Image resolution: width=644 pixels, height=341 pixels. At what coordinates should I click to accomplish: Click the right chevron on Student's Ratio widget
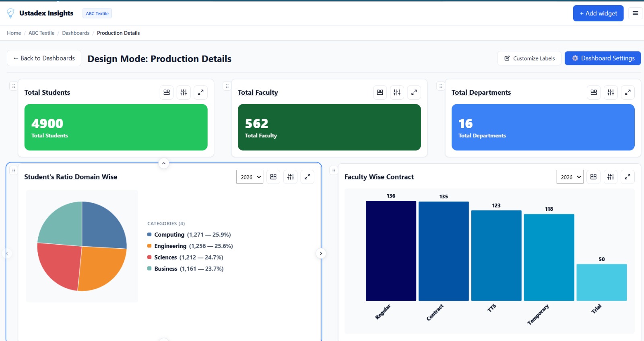(x=321, y=254)
